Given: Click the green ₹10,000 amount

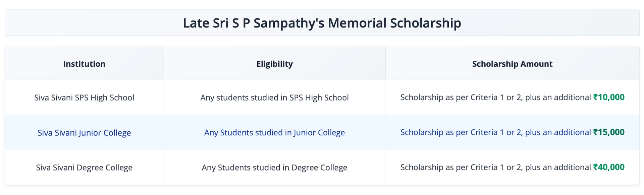Looking at the screenshot, I should [x=609, y=97].
